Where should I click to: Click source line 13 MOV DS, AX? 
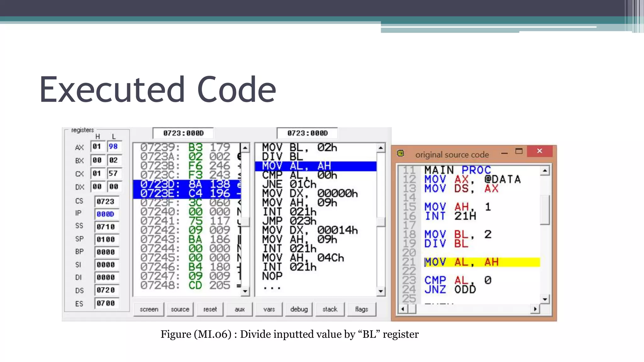point(461,189)
